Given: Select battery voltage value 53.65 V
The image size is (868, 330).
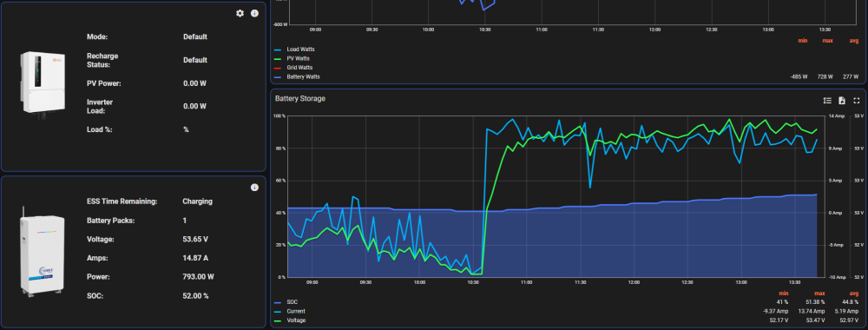Looking at the screenshot, I should [x=195, y=239].
